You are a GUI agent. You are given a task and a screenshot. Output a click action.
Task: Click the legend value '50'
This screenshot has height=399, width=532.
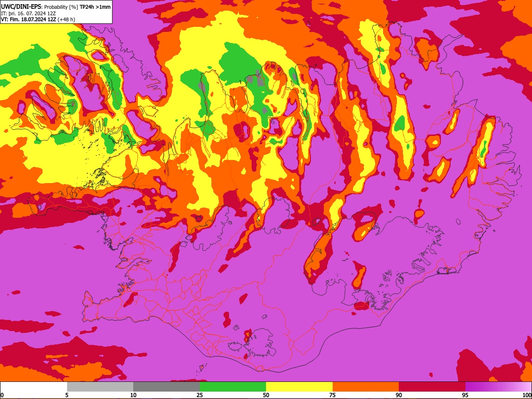point(266,395)
